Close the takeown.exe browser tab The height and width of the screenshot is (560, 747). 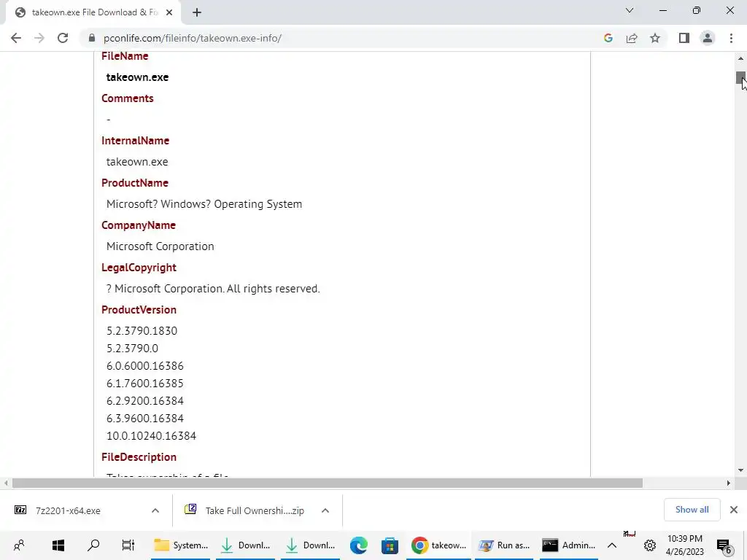pyautogui.click(x=169, y=12)
